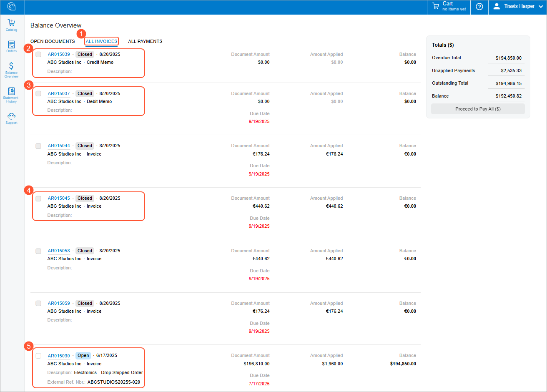Switch to the All Invoices tab
Image resolution: width=547 pixels, height=392 pixels.
point(102,41)
